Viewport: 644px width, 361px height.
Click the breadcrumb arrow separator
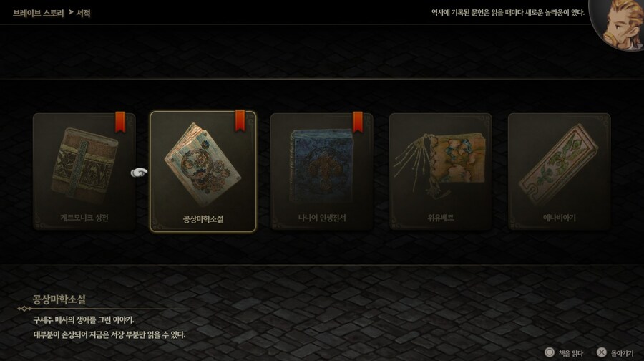click(71, 13)
